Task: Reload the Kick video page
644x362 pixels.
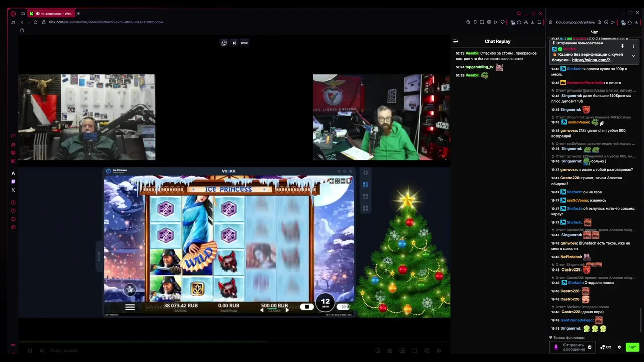Action: pos(35,22)
